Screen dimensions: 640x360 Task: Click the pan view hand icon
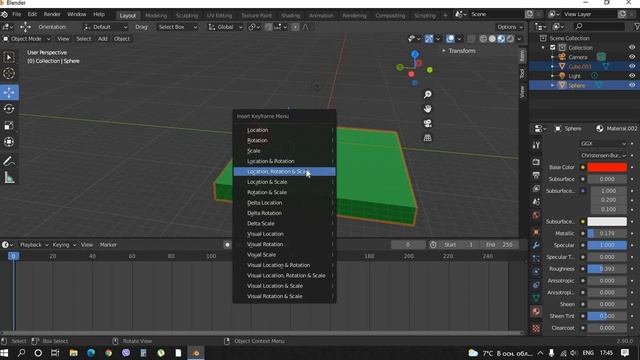point(427,109)
